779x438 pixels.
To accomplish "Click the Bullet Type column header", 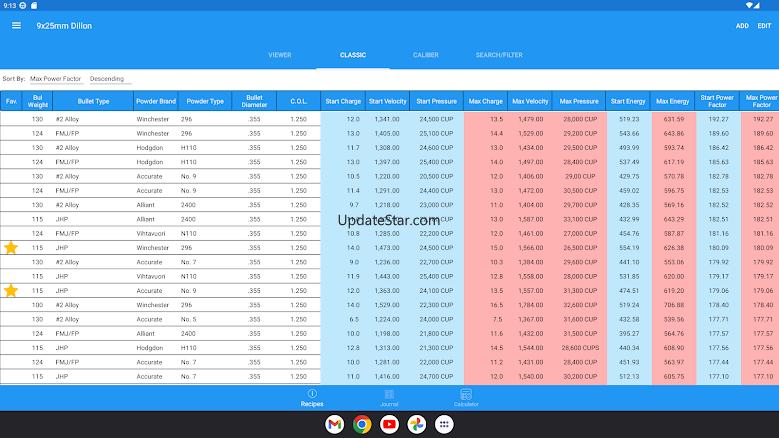I will coord(93,101).
